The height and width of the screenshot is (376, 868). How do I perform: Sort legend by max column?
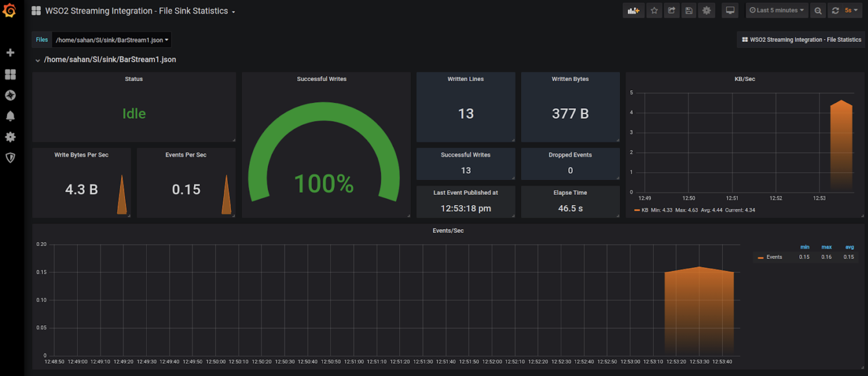click(826, 247)
